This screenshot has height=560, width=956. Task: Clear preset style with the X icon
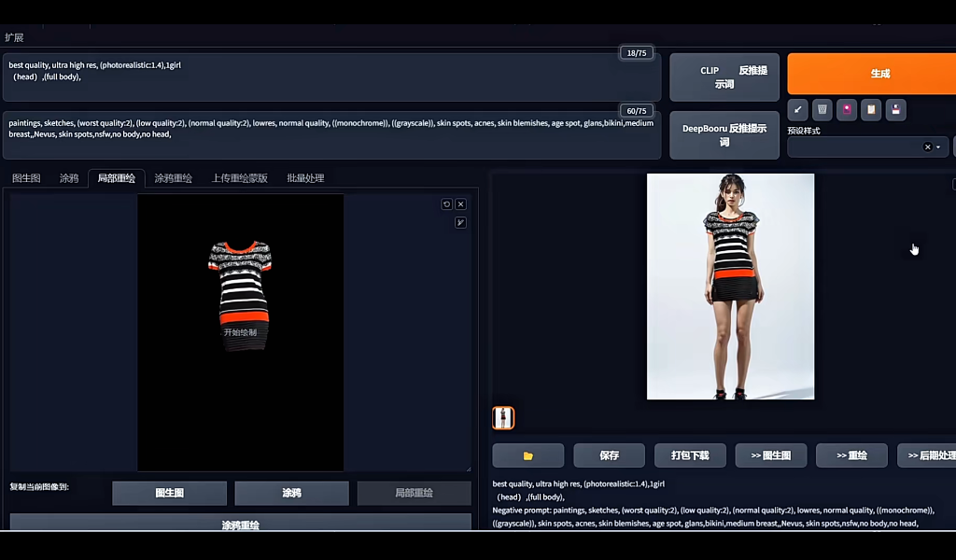tap(927, 147)
